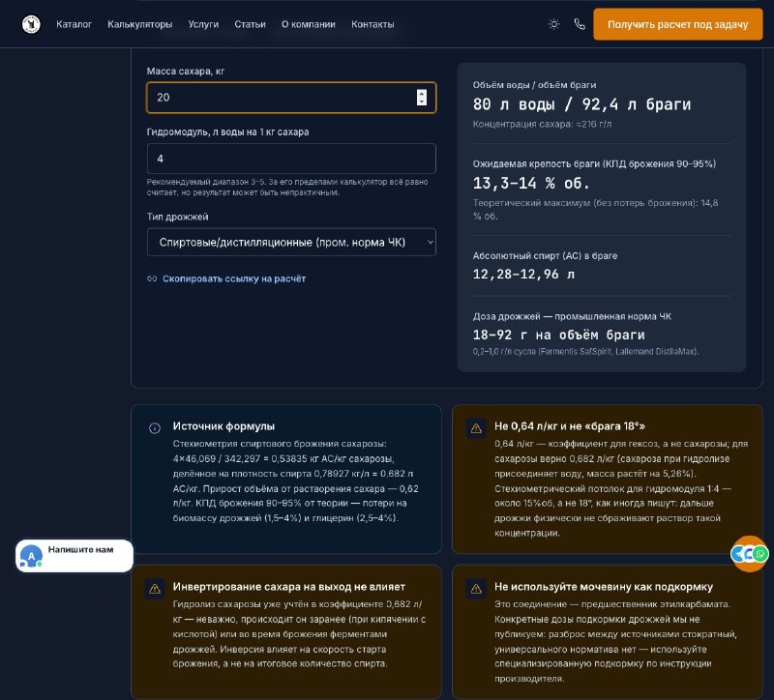Screen dimensions: 774x700
Task: Open the Напишите нам chat widget
Action: [x=74, y=556]
